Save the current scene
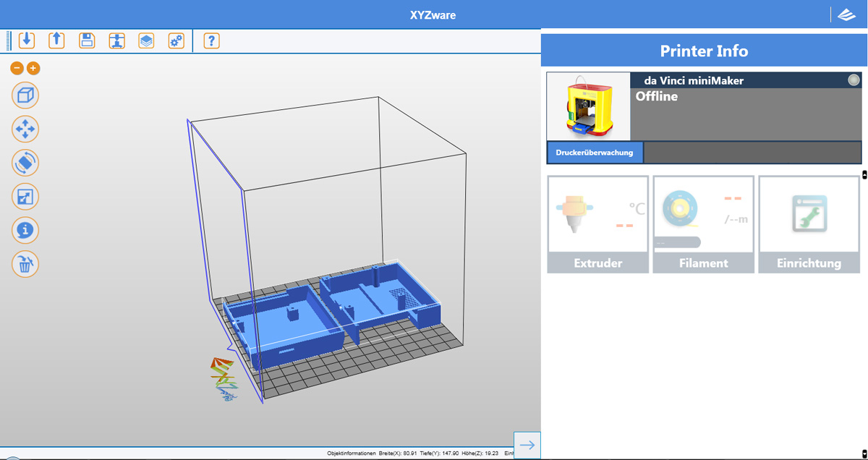Screen dimensions: 868x460 (86, 41)
